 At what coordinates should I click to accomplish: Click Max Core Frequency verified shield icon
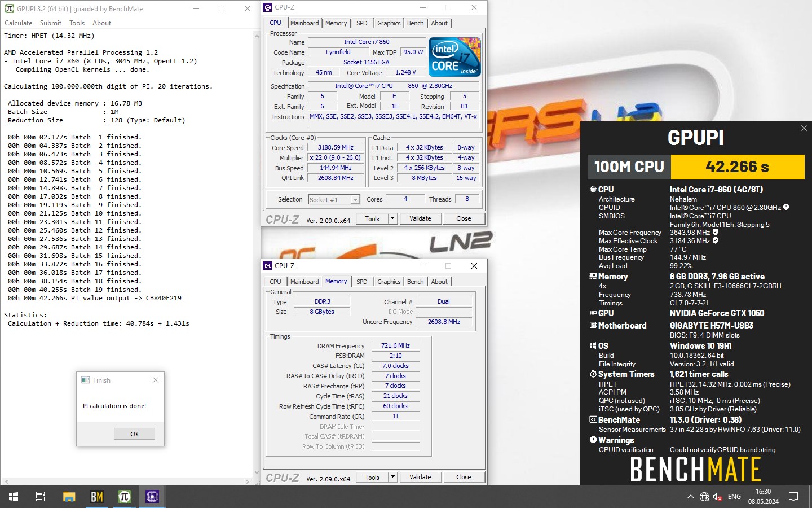point(716,232)
